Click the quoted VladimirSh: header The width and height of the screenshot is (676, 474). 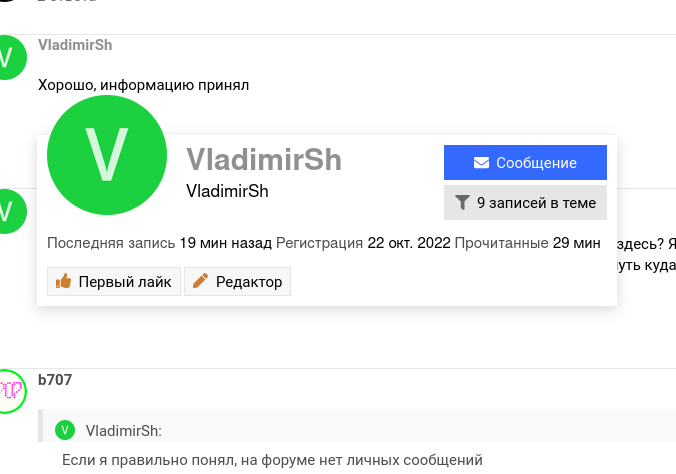coord(123,430)
